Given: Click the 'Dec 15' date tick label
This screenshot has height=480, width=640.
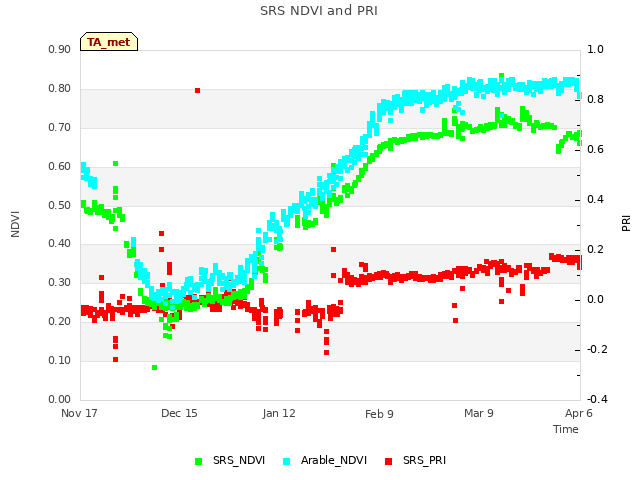Looking at the screenshot, I should pos(179,413).
